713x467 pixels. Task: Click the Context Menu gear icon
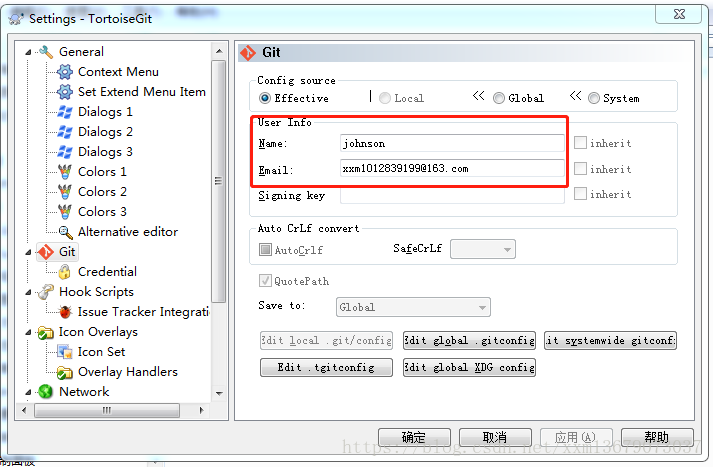click(x=65, y=72)
